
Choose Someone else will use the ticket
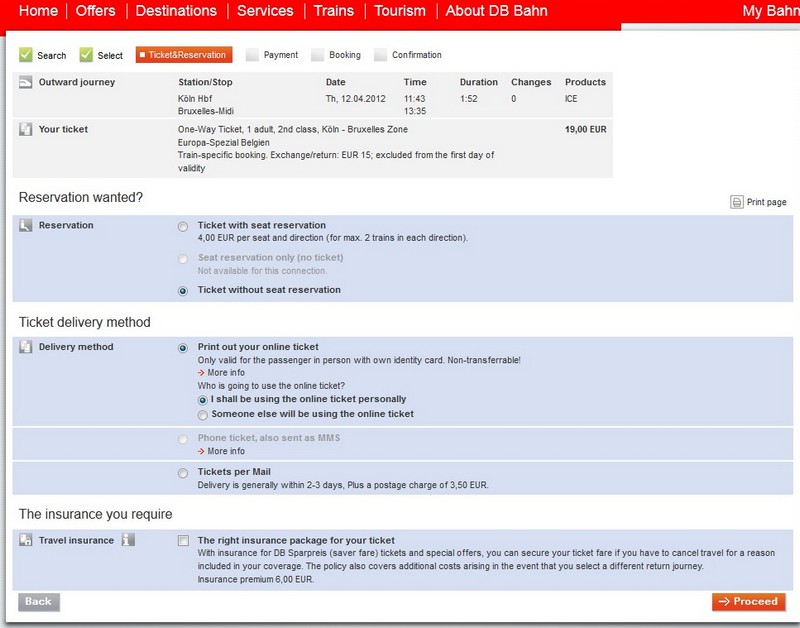pyautogui.click(x=203, y=415)
